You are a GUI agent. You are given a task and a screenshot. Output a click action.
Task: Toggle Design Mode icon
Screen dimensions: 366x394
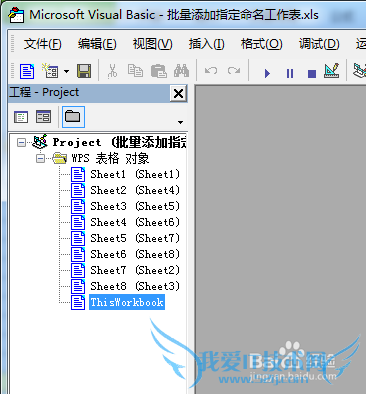pos(332,71)
